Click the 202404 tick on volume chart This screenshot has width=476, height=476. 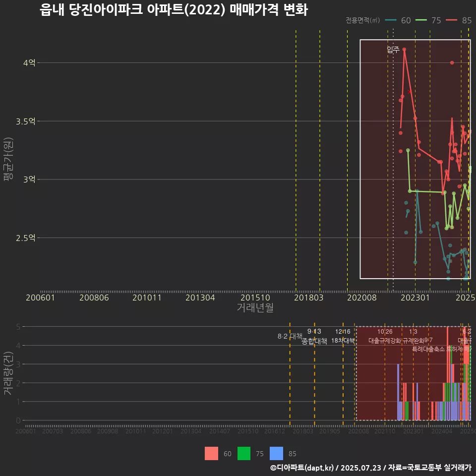(442, 431)
